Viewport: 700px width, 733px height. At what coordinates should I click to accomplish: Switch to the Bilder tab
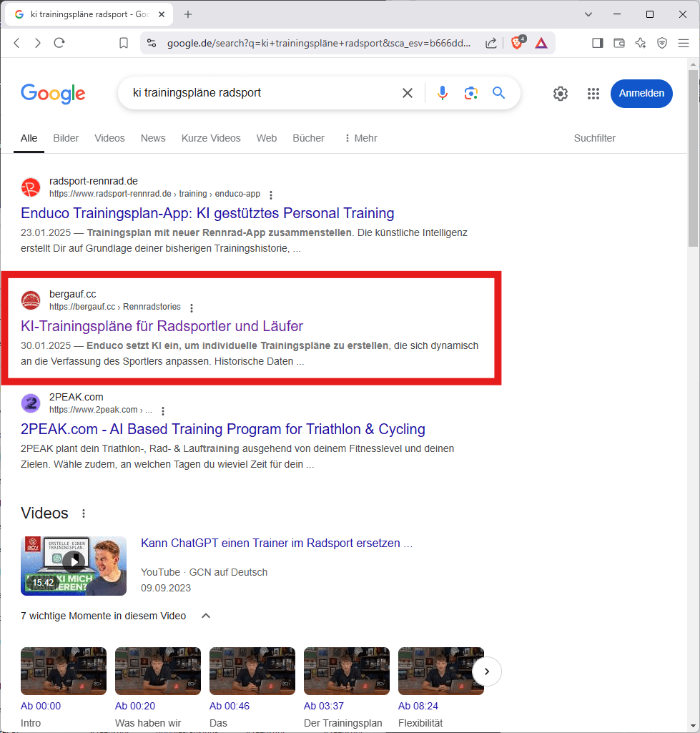tap(66, 138)
